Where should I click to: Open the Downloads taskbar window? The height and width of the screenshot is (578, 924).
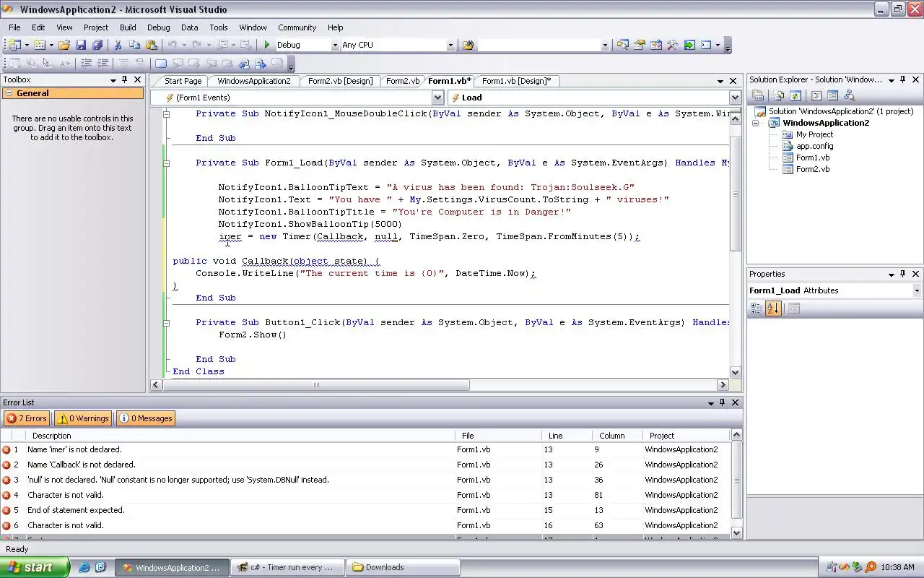[x=403, y=567]
